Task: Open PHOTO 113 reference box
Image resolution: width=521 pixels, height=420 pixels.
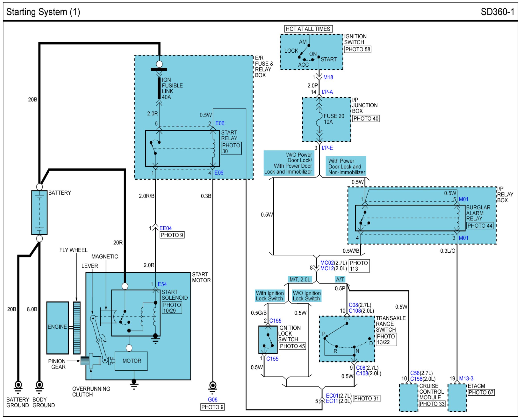Action: (x=359, y=266)
